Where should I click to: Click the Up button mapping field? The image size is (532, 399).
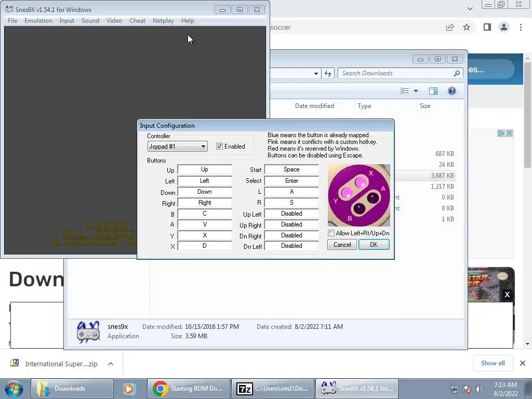pyautogui.click(x=205, y=169)
